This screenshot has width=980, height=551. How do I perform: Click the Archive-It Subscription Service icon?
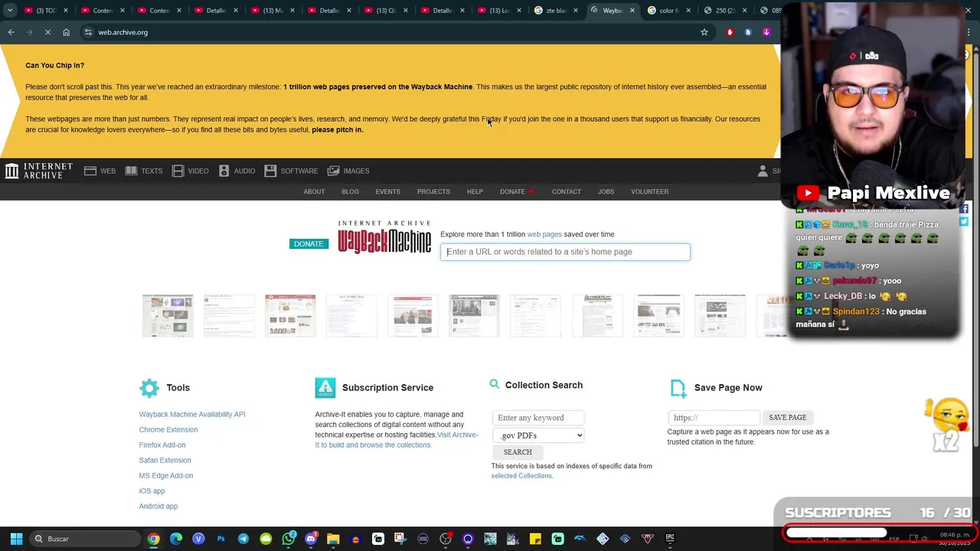pos(325,388)
